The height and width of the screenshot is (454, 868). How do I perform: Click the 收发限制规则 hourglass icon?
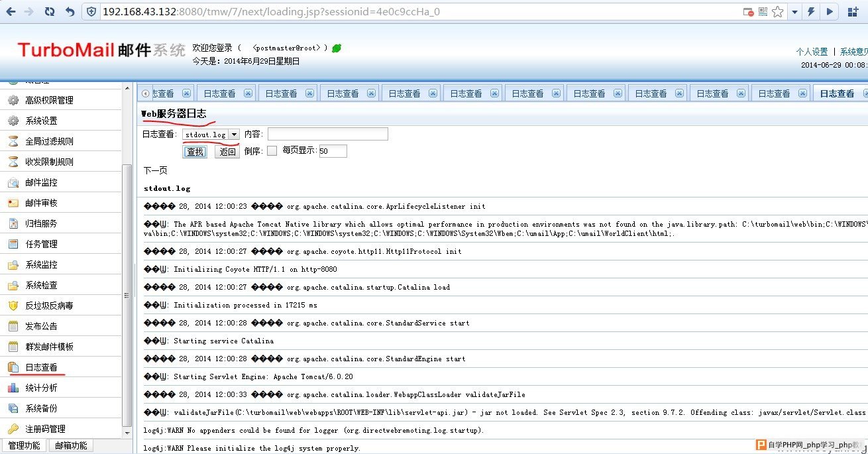pos(13,162)
